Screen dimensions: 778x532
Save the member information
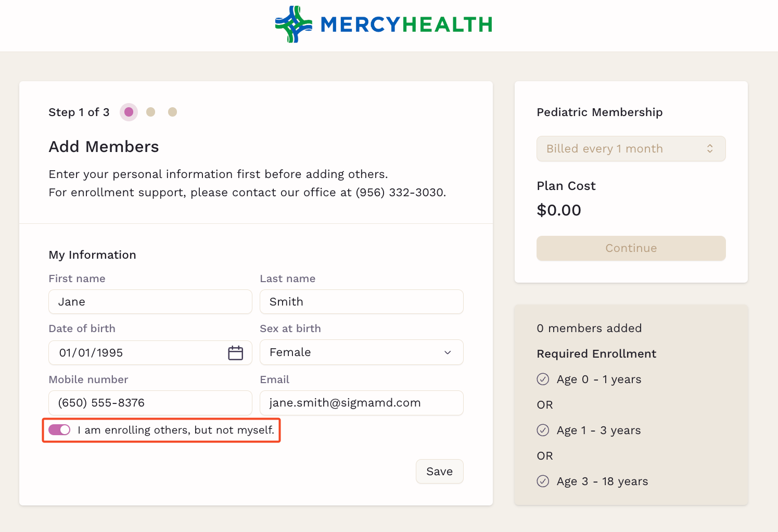tap(440, 472)
